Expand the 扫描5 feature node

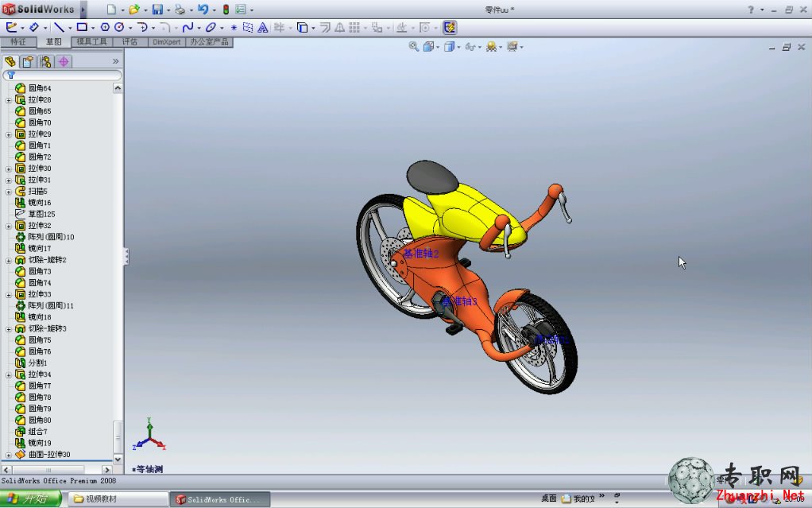[8, 192]
